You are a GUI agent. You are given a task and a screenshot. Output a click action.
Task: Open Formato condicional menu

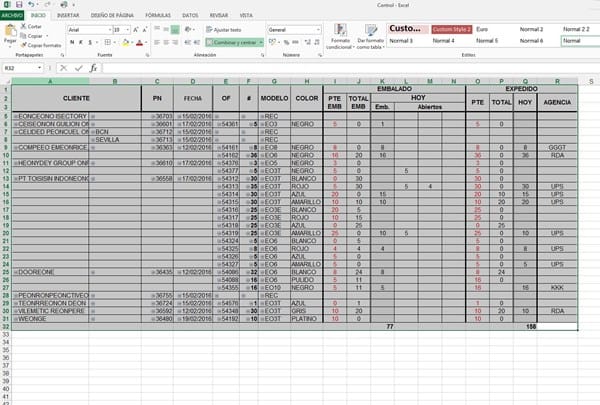click(340, 36)
